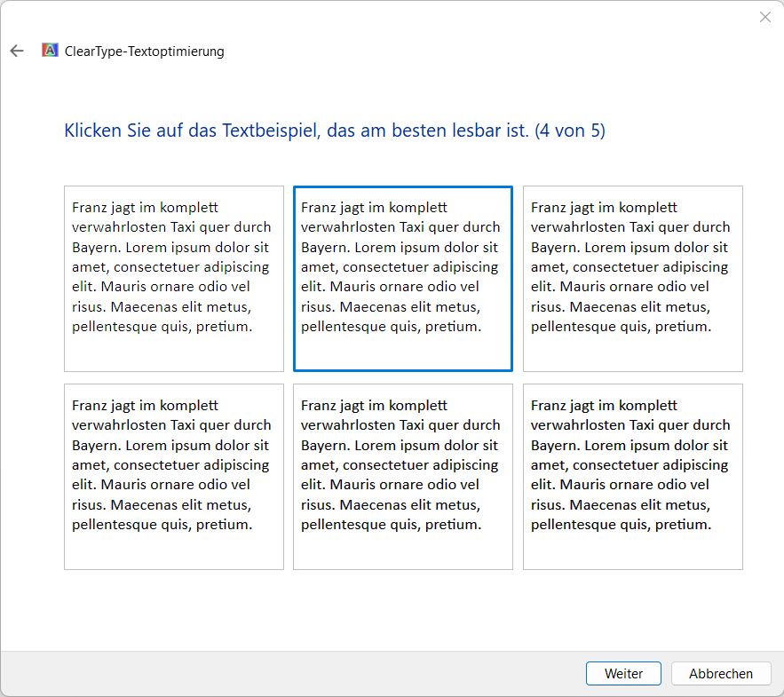
Task: Select the top-right text sample
Action: click(632, 278)
